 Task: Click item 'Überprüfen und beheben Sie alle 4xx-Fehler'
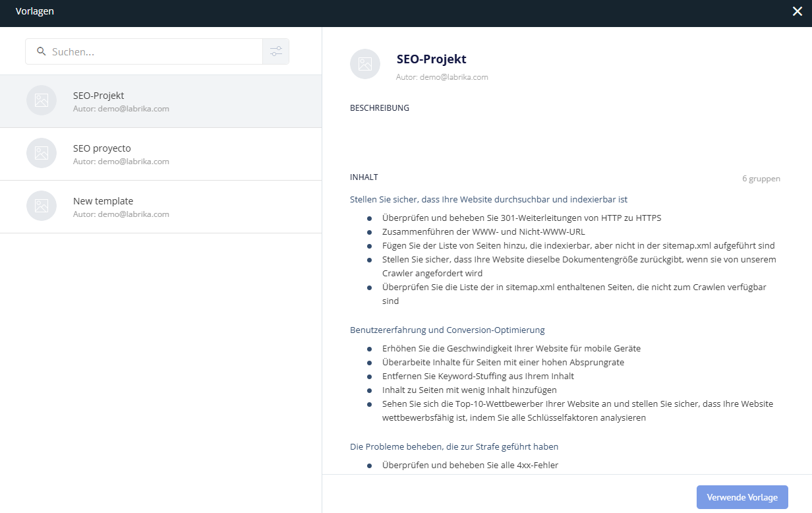[x=470, y=465]
